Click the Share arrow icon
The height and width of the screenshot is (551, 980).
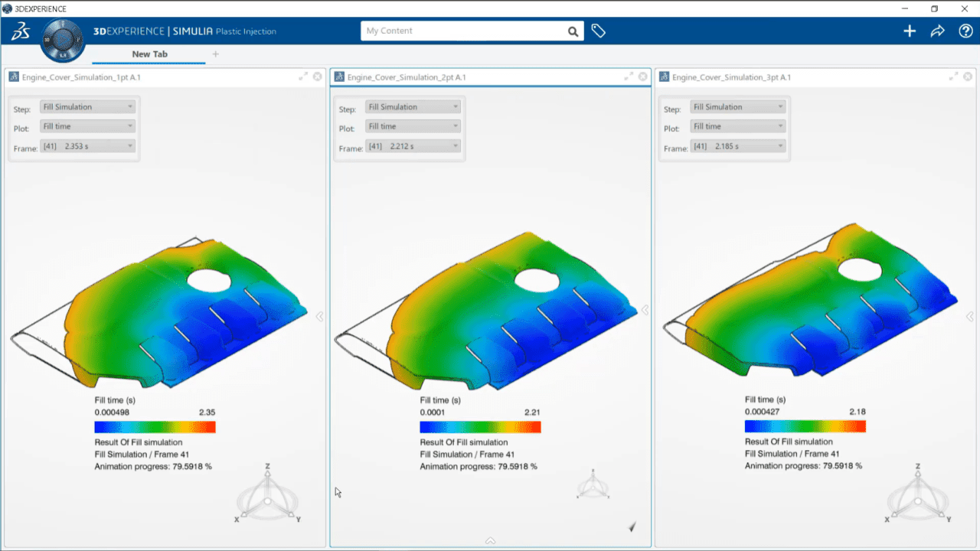point(938,31)
